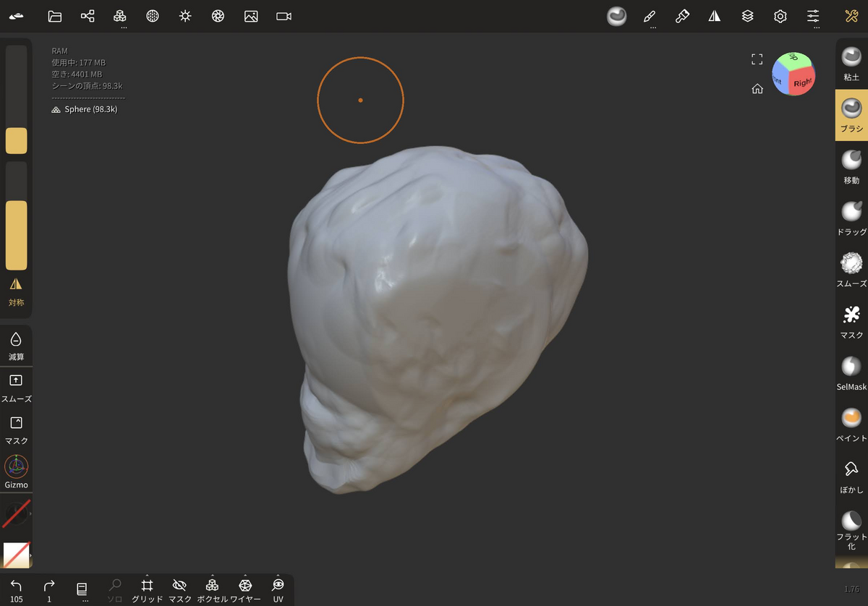Open post-process settings with aperture icon
The image size is (868, 606).
click(x=218, y=16)
